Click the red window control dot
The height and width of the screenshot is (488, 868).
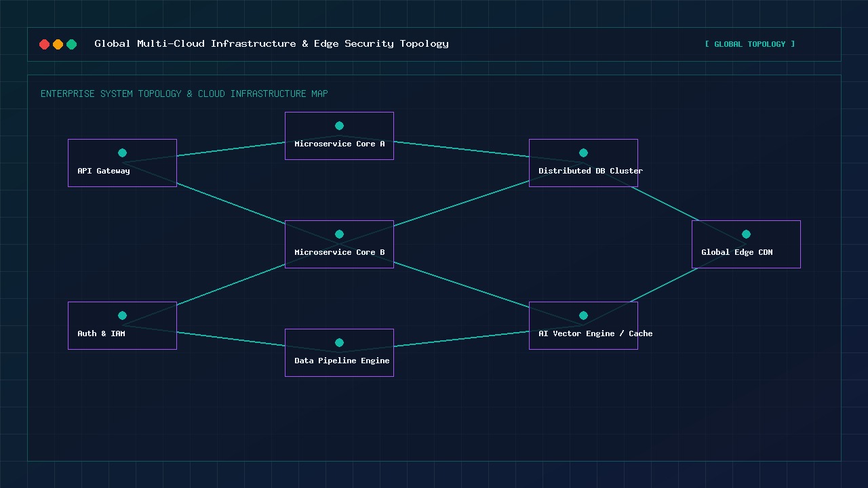[44, 44]
